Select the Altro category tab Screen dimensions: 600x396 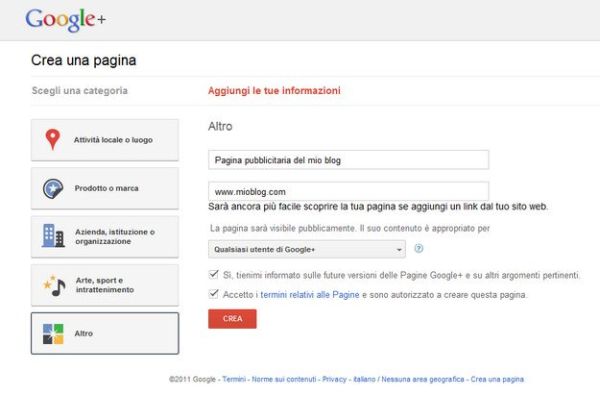tap(105, 334)
